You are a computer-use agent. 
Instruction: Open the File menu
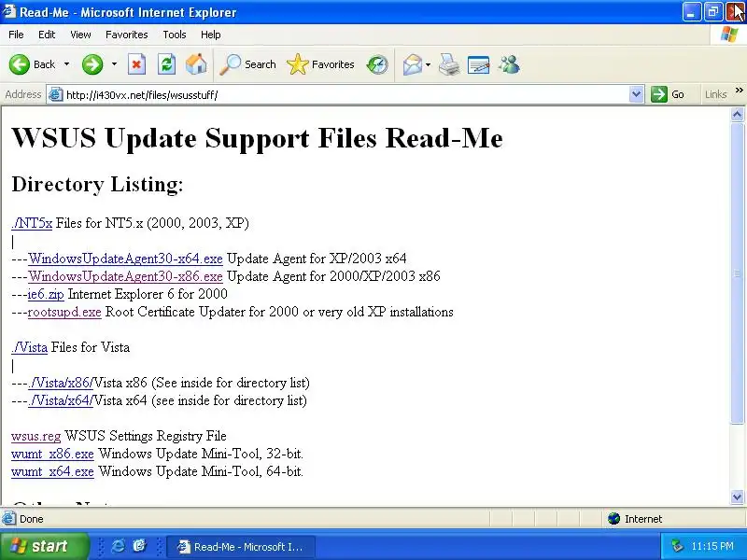point(16,35)
